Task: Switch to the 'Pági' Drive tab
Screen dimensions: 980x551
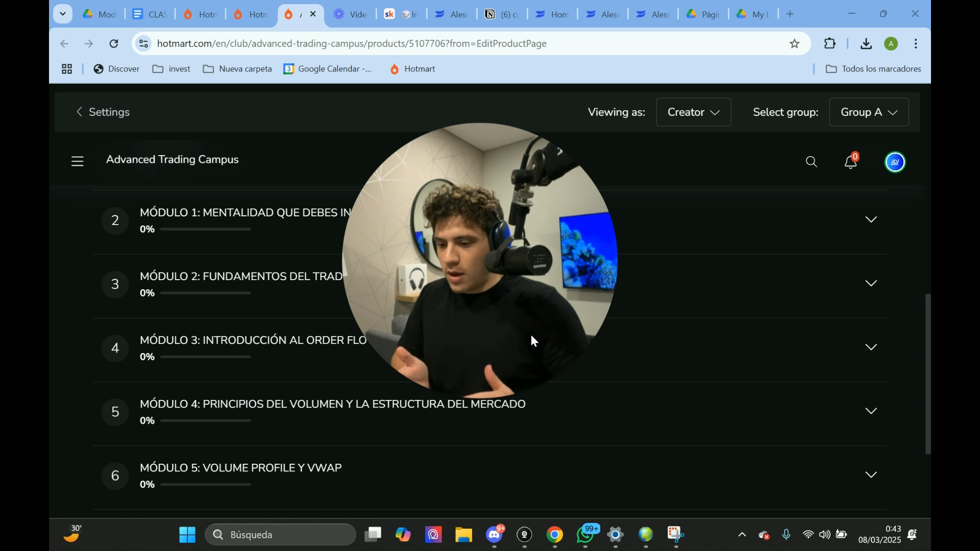Action: [703, 14]
